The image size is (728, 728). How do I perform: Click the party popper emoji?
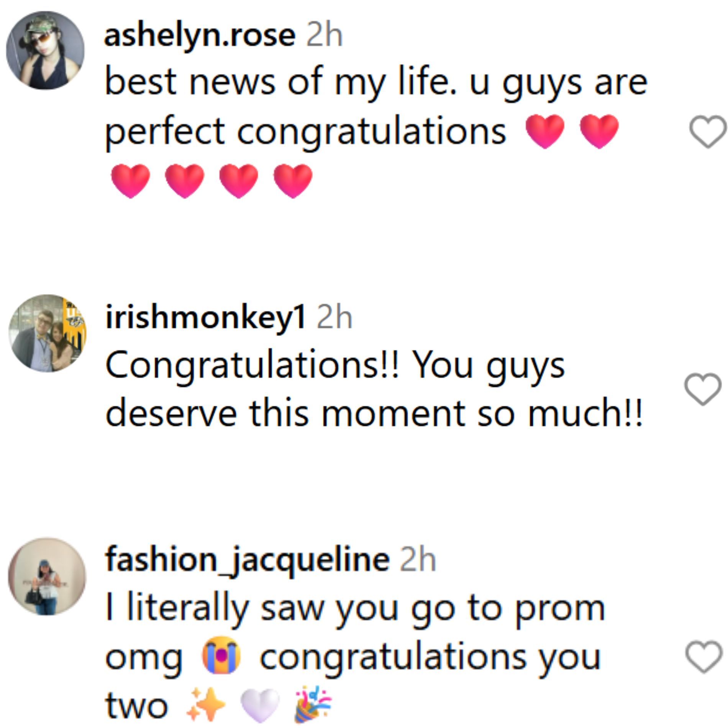[x=313, y=704]
